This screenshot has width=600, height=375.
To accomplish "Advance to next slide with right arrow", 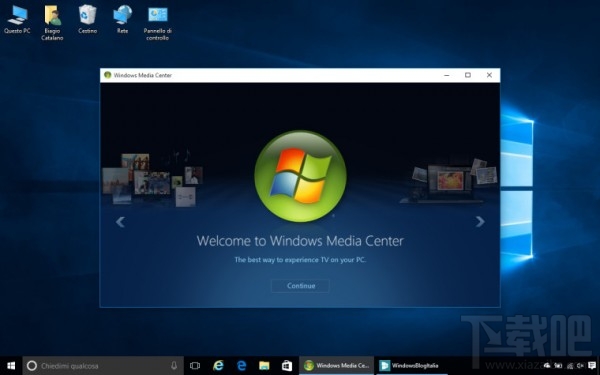I will 480,222.
